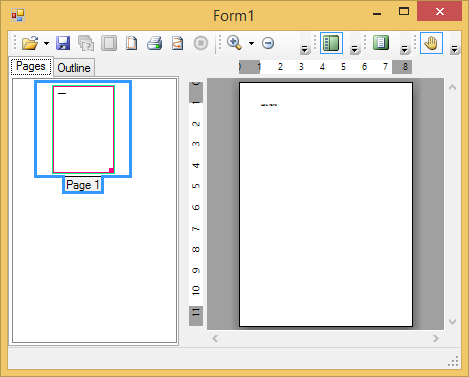Click the Page 1 label
Viewport: 469px width, 377px height.
pyautogui.click(x=83, y=185)
